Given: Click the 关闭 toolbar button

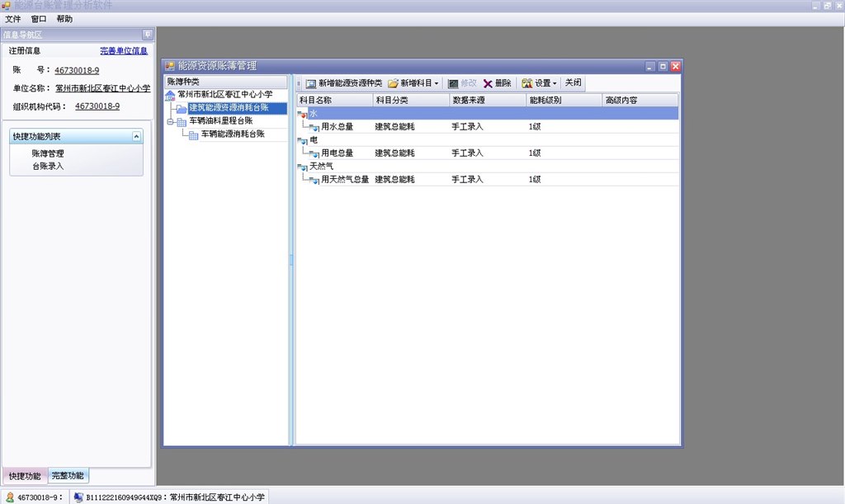Looking at the screenshot, I should tap(574, 83).
